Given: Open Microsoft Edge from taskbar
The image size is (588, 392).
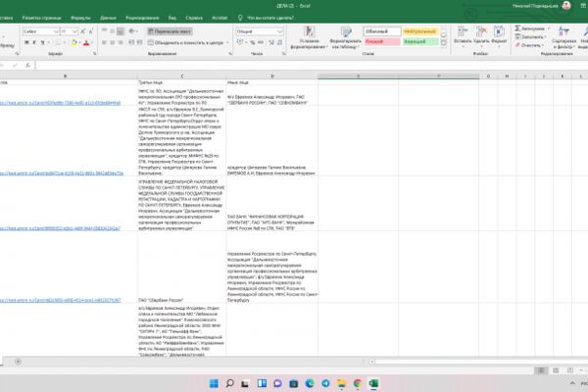Looking at the screenshot, I should click(x=310, y=383).
